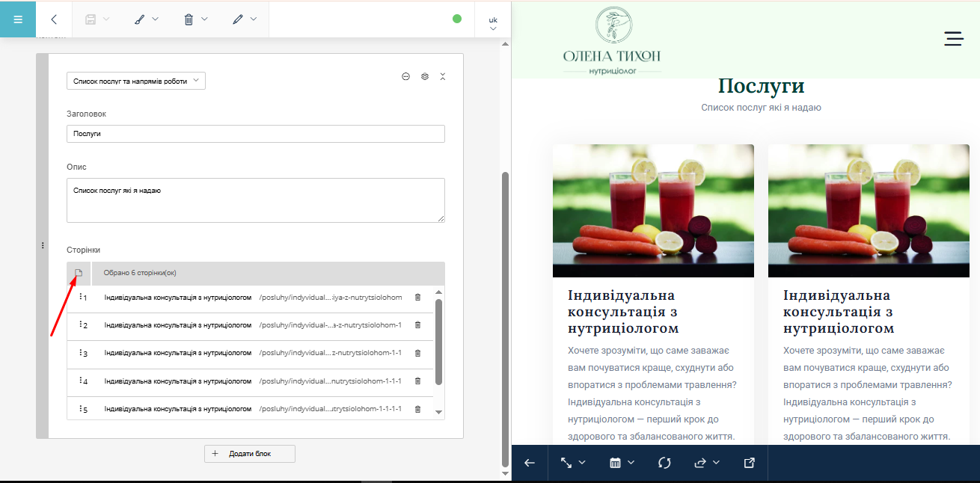Viewport: 980px width, 483px height.
Task: Open the website hamburger menu in preview
Action: (x=953, y=39)
